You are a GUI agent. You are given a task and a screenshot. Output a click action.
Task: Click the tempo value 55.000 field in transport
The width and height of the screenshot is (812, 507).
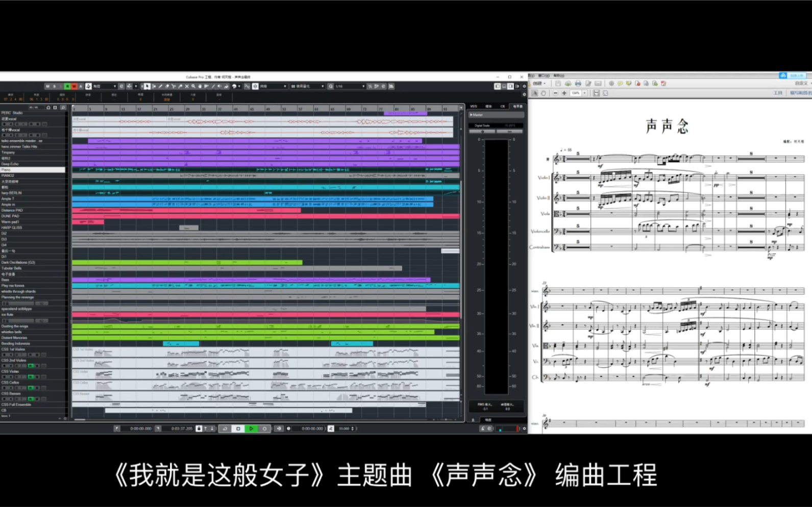click(345, 428)
